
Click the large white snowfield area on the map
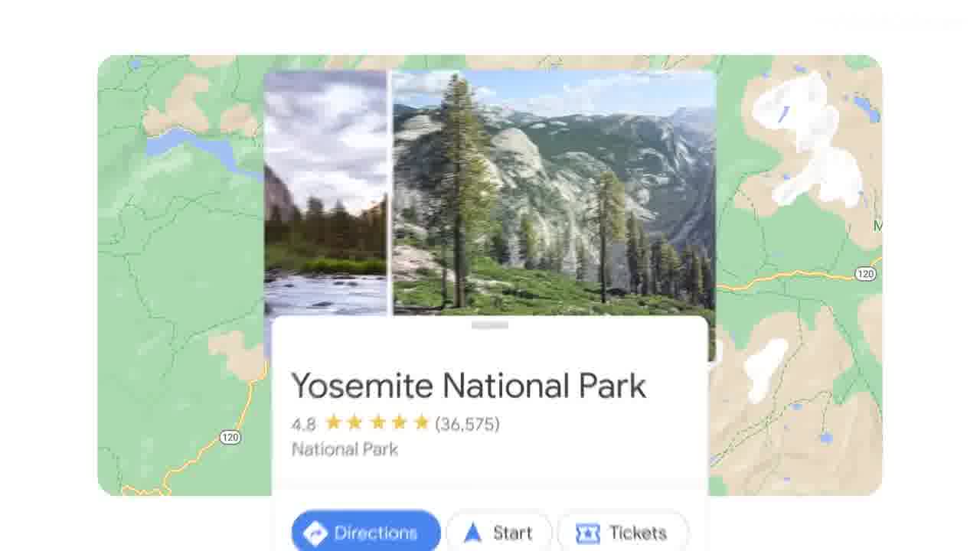tap(808, 142)
